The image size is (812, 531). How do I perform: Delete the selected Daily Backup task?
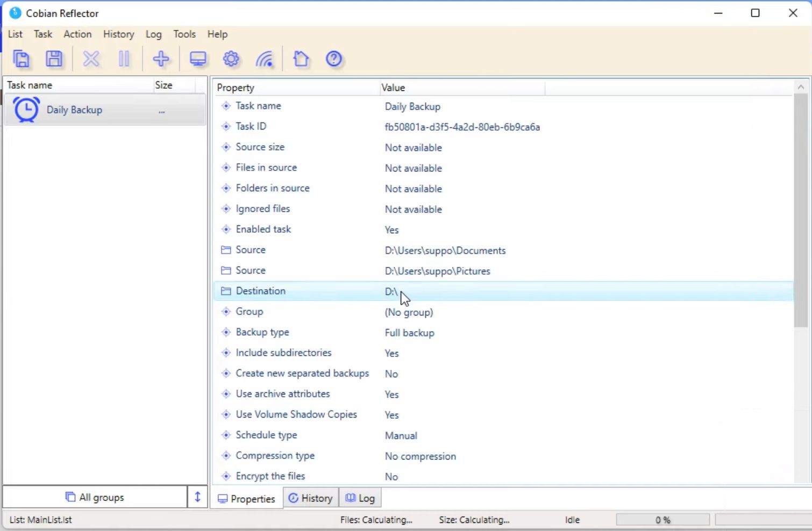[91, 59]
